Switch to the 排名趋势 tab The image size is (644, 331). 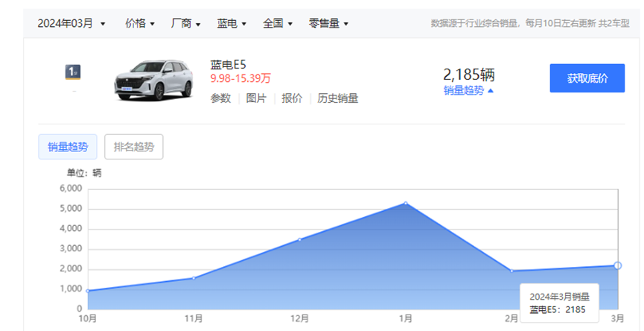click(134, 147)
